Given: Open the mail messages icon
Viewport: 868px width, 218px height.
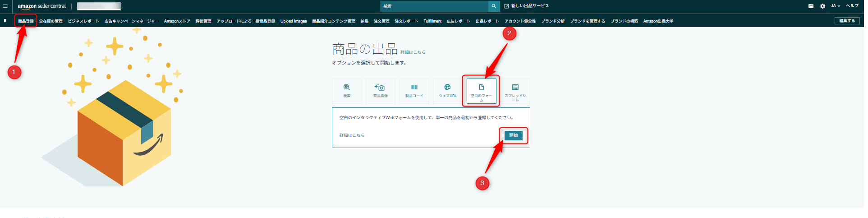Looking at the screenshot, I should pyautogui.click(x=811, y=6).
